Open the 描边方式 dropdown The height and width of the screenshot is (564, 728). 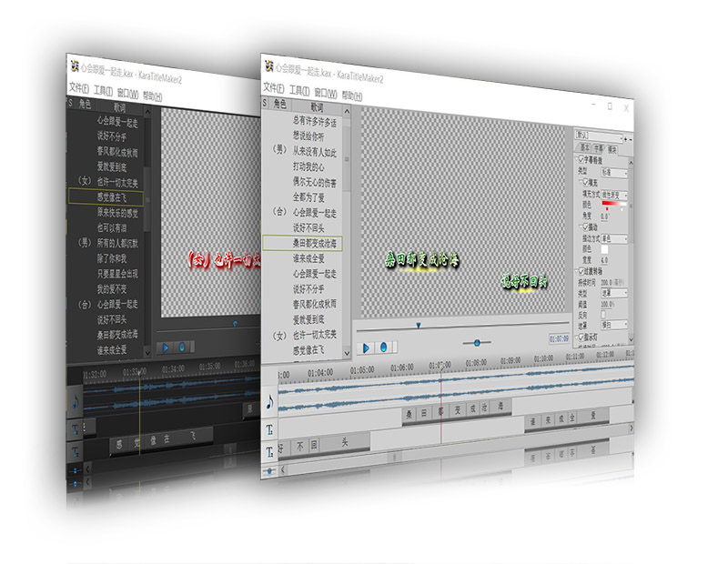[x=614, y=238]
